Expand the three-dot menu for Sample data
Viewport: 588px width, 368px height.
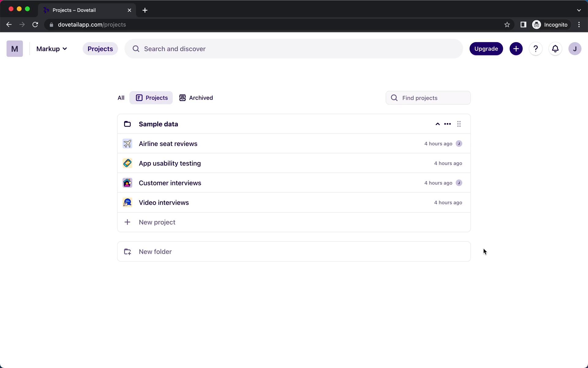click(447, 123)
